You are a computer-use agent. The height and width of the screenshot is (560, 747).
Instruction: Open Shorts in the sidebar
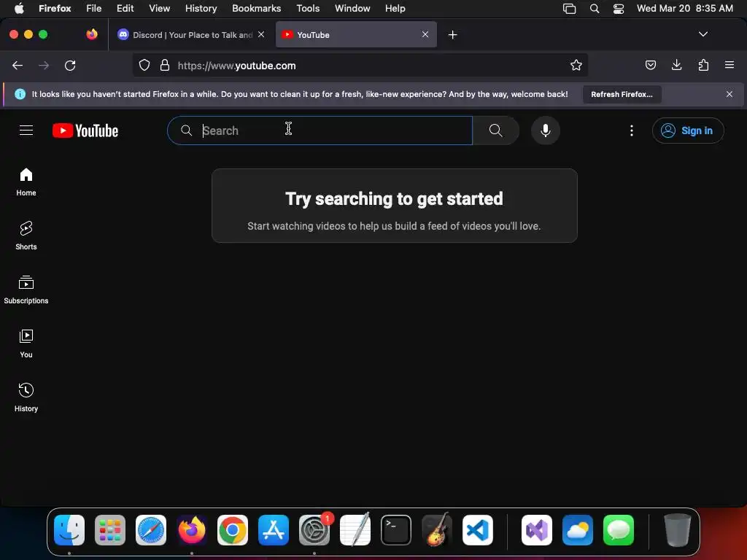(26, 236)
